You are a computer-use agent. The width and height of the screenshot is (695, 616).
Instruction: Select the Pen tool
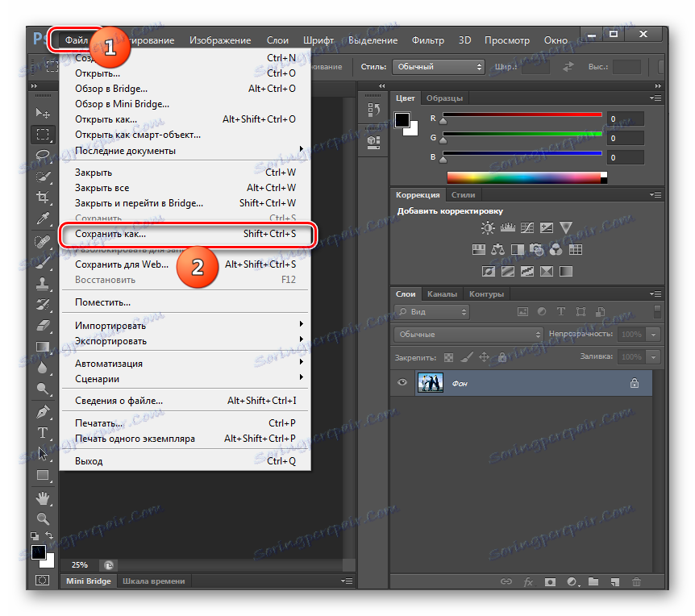(43, 412)
